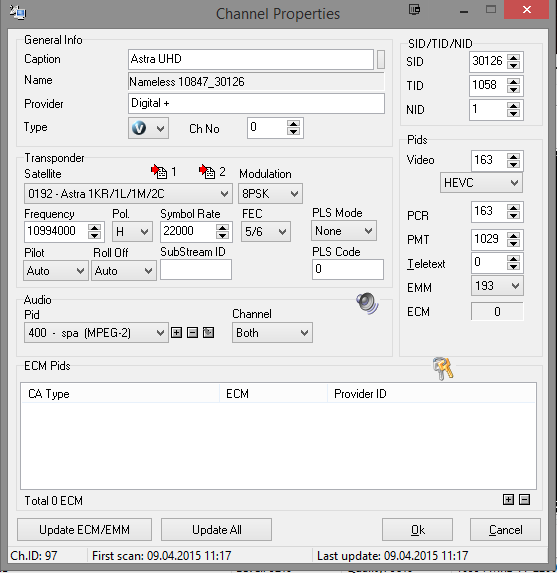557x573 pixels.
Task: Add an audio pid with the plus icon
Action: pyautogui.click(x=177, y=333)
